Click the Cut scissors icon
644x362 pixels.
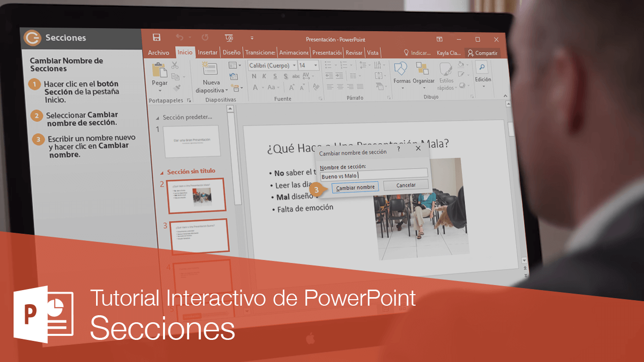point(175,65)
